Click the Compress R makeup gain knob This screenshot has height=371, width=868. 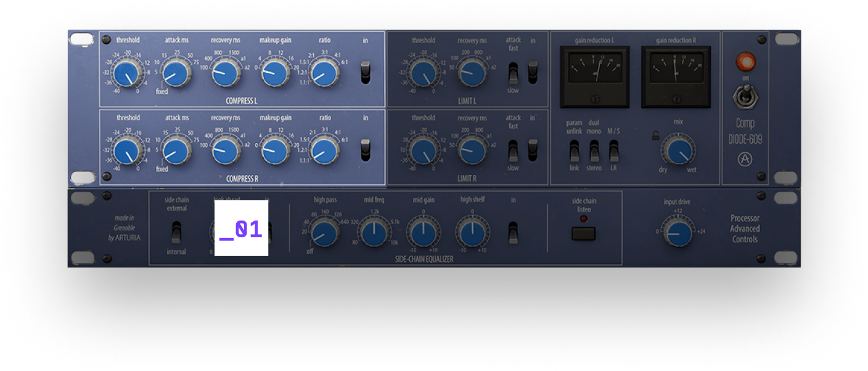(275, 151)
